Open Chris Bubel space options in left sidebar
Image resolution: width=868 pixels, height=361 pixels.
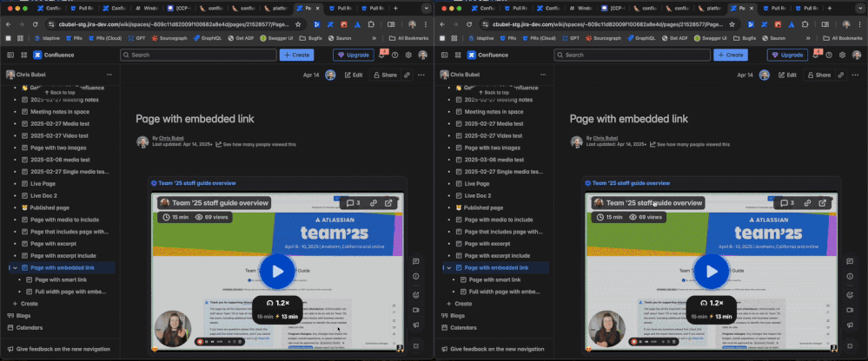pyautogui.click(x=109, y=74)
